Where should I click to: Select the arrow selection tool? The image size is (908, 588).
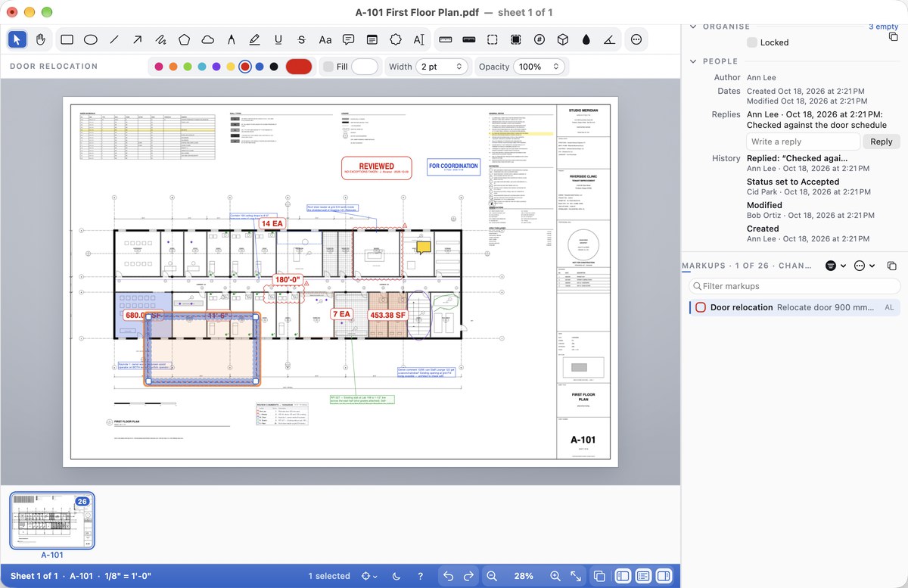pyautogui.click(x=18, y=39)
